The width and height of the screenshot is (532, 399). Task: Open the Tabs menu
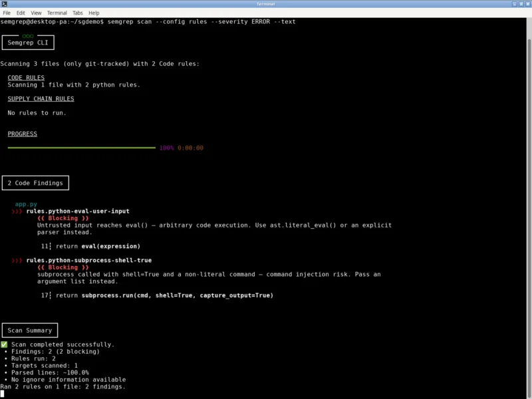coord(78,13)
